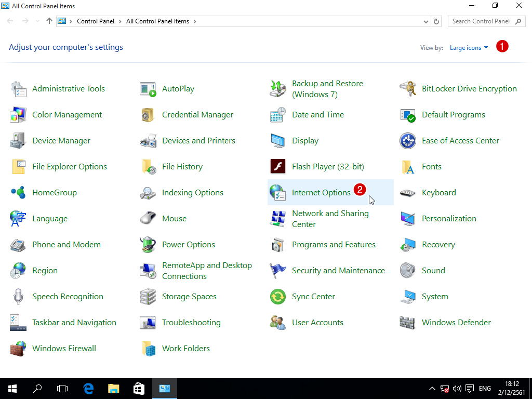Image resolution: width=532 pixels, height=399 pixels.
Task: Click the File History folder icon
Action: click(x=148, y=167)
